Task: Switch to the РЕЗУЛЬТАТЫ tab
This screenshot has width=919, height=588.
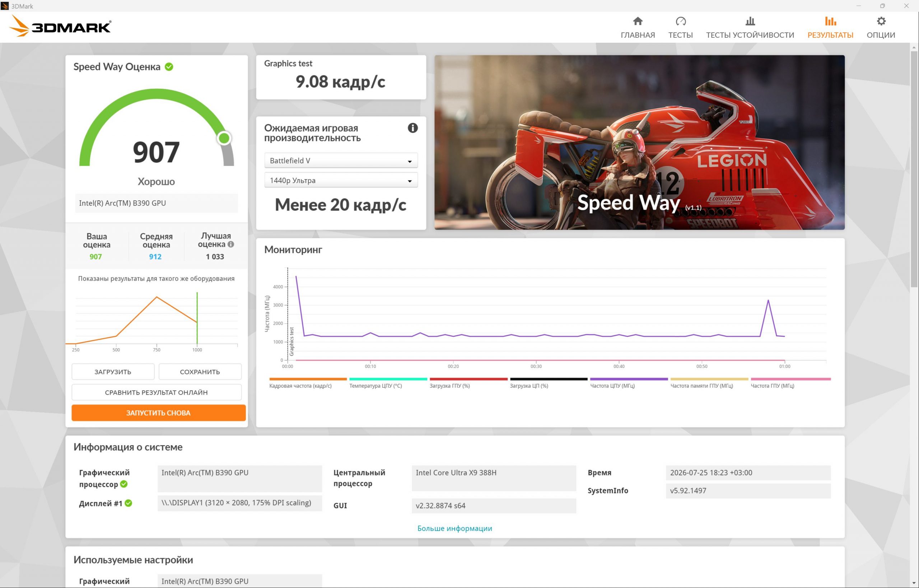Action: tap(830, 28)
